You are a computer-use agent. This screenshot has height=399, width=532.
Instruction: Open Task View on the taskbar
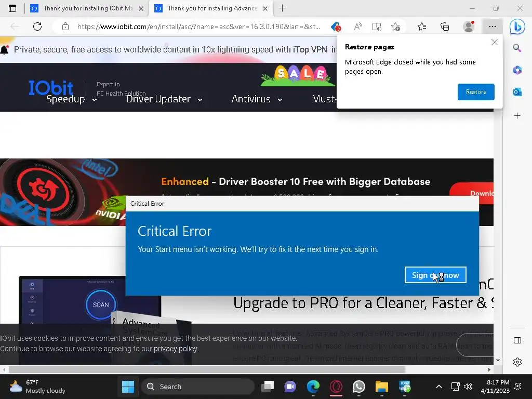(268, 387)
